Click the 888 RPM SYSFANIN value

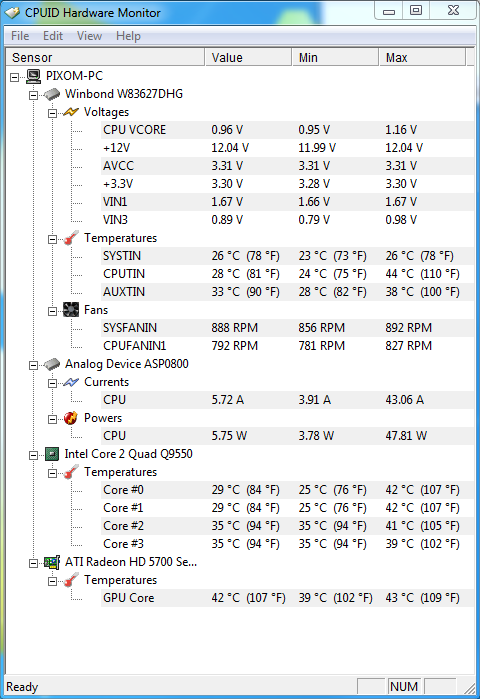234,328
